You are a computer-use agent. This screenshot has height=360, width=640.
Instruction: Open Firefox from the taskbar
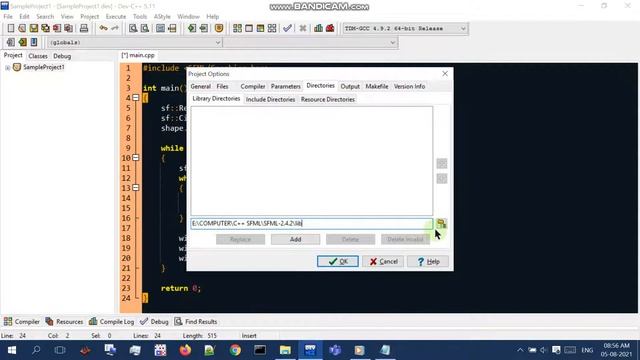[x=185, y=350]
